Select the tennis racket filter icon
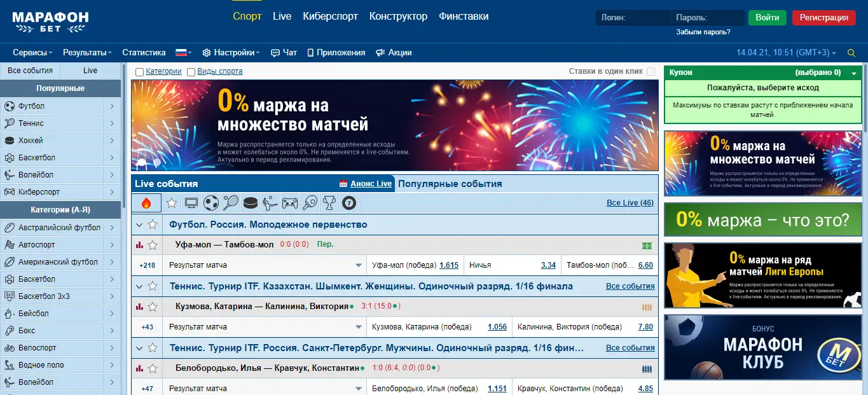 point(231,203)
